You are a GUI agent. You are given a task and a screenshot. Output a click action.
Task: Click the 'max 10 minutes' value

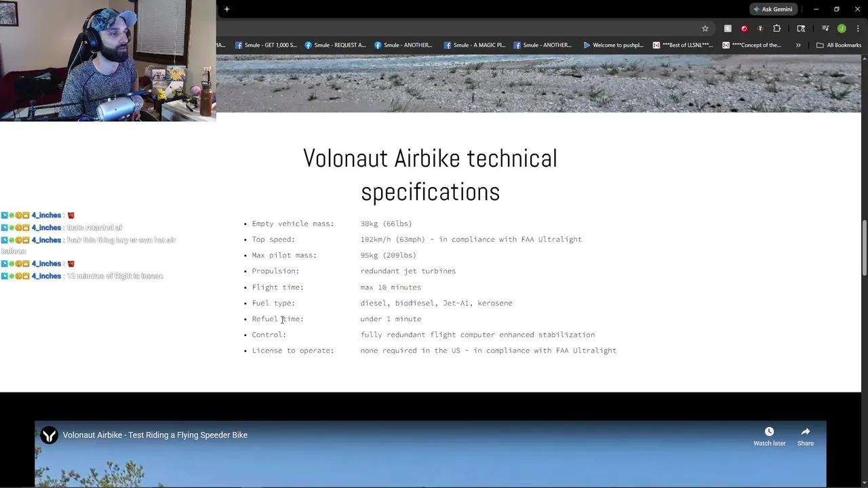[x=391, y=287]
